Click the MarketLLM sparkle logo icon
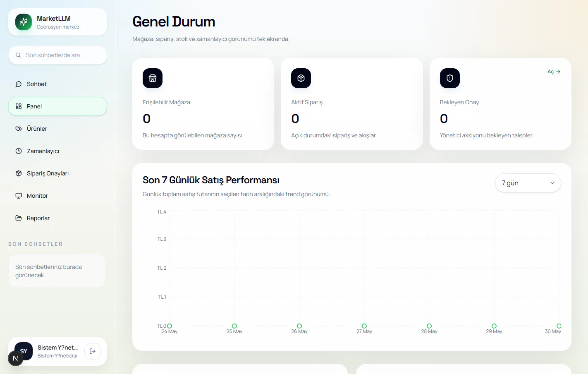 pyautogui.click(x=24, y=22)
